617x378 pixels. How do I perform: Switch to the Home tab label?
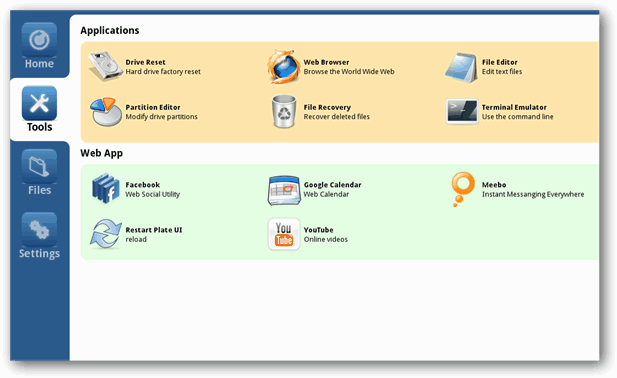coord(39,64)
